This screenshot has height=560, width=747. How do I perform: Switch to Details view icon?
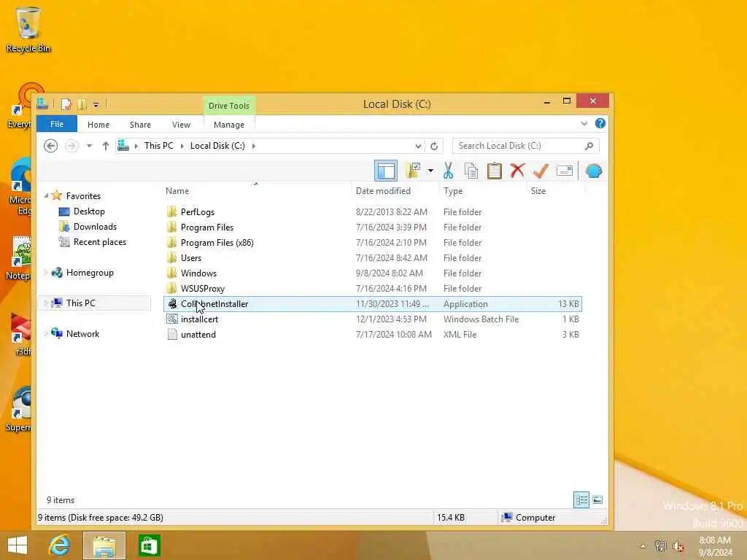click(581, 500)
